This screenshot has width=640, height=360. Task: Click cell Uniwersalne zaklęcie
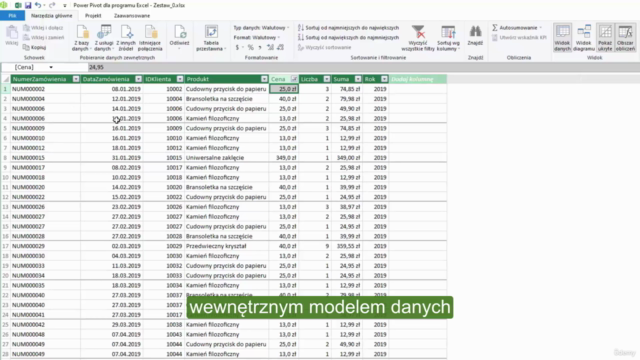[x=227, y=158]
